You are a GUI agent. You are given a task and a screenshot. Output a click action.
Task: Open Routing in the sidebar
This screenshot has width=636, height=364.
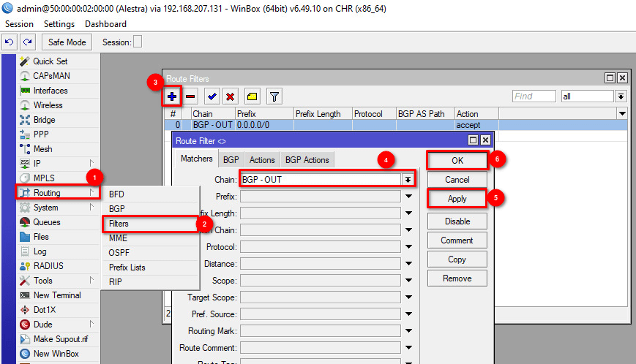[x=47, y=193]
